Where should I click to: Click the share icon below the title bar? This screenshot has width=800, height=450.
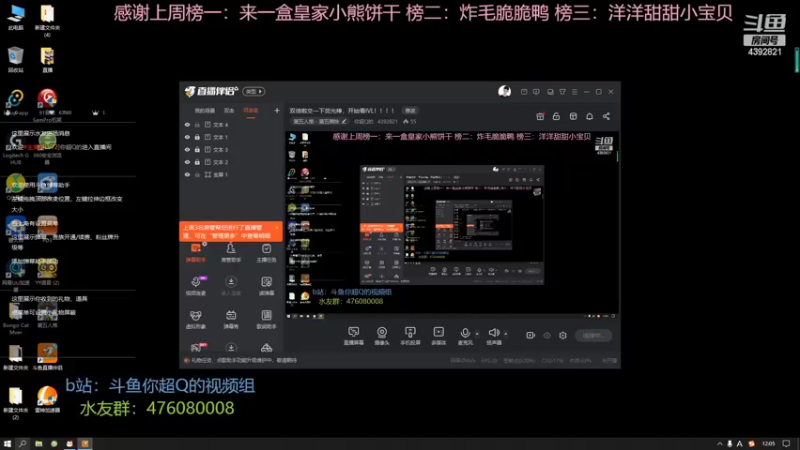pyautogui.click(x=606, y=116)
